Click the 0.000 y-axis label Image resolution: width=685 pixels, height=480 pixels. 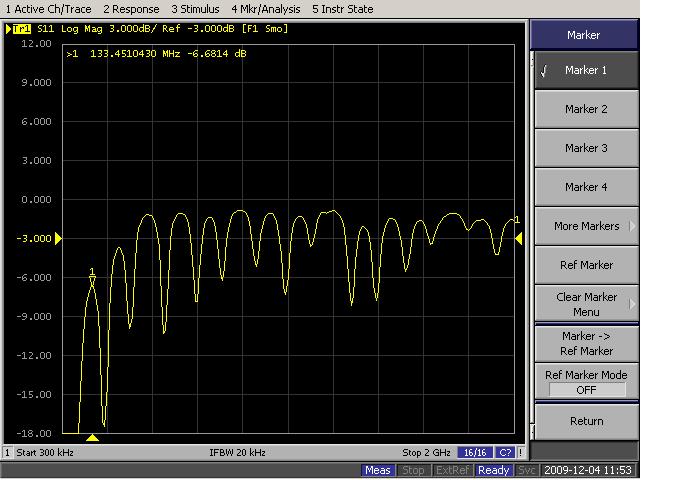(36, 200)
